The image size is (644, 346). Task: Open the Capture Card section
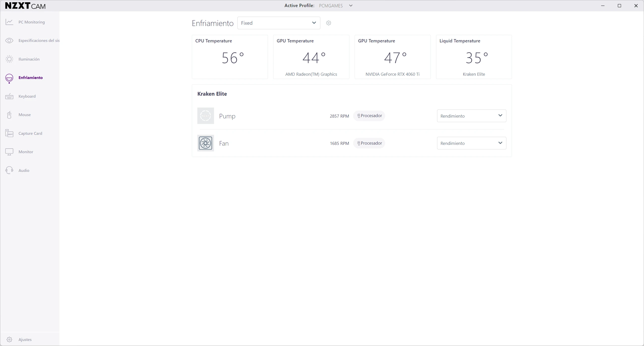(x=30, y=133)
